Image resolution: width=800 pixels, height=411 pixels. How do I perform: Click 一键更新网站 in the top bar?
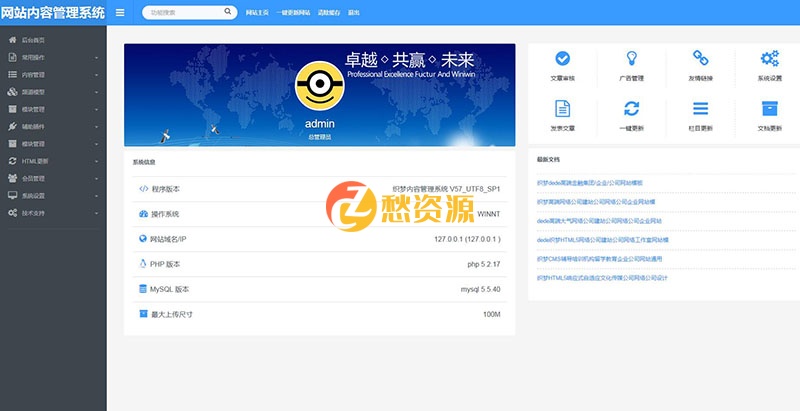(293, 13)
